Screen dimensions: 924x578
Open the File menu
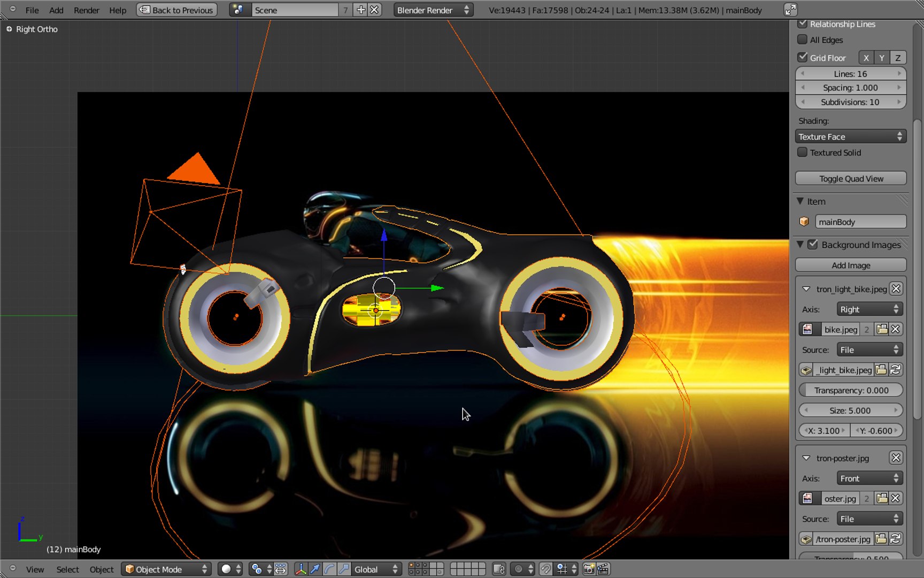(x=32, y=10)
